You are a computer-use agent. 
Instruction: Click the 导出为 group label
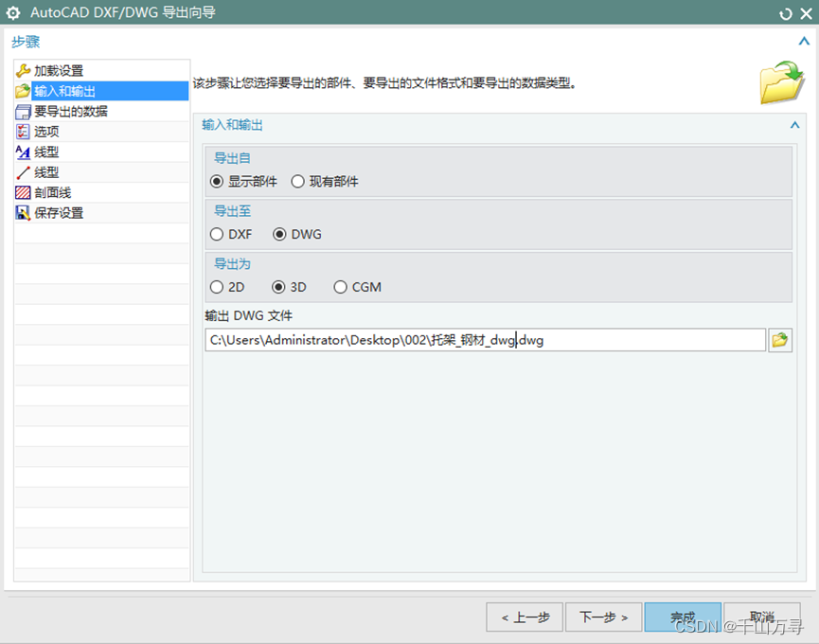pos(232,264)
